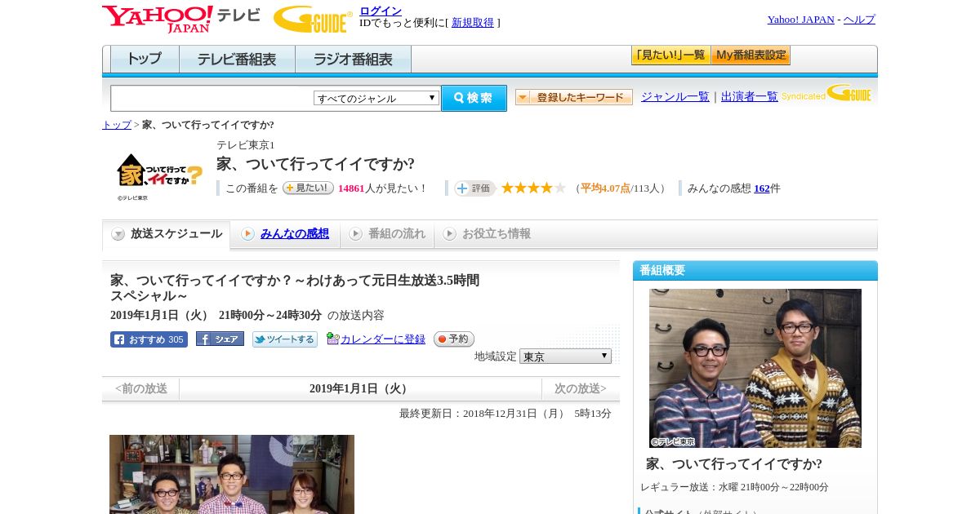The width and height of the screenshot is (980, 514).
Task: Click the calendar icon beside カレンダーに登録
Action: (x=332, y=339)
